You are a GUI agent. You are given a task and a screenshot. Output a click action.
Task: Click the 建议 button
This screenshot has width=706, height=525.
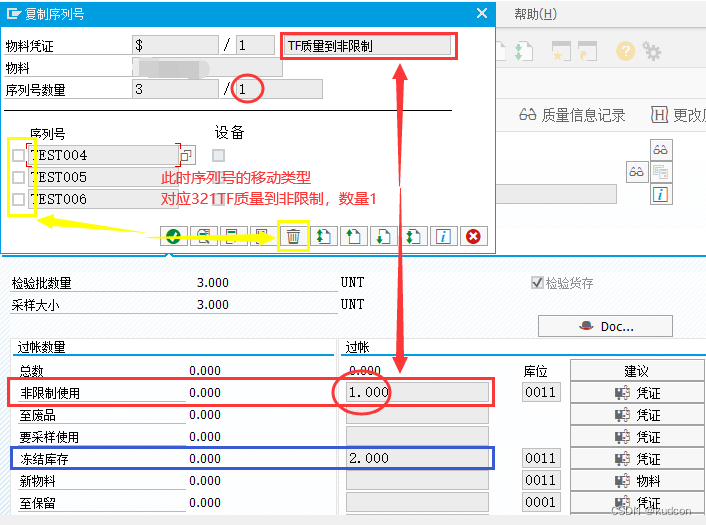tap(637, 371)
